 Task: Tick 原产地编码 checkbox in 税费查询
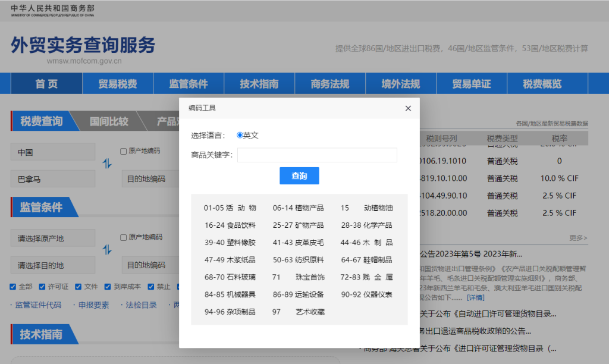click(x=124, y=151)
